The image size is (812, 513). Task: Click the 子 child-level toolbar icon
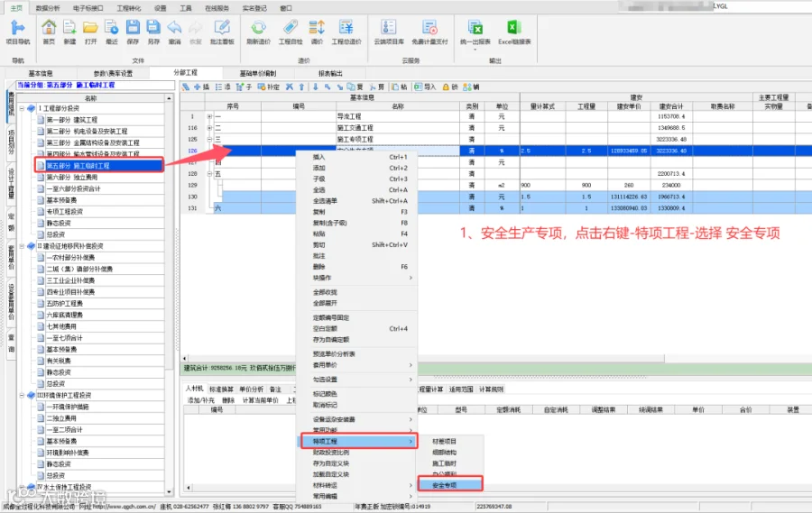coord(244,87)
